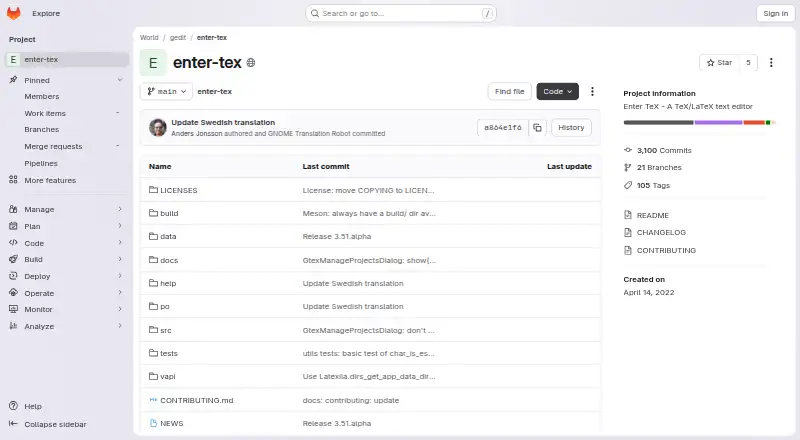This screenshot has height=440, width=800.
Task: Open the build folder icon
Action: click(153, 213)
